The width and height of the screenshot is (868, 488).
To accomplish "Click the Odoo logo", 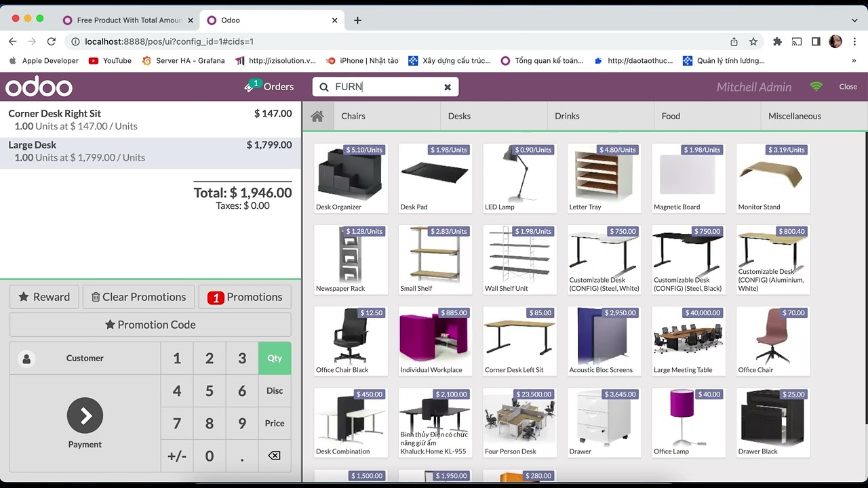I will [x=39, y=87].
